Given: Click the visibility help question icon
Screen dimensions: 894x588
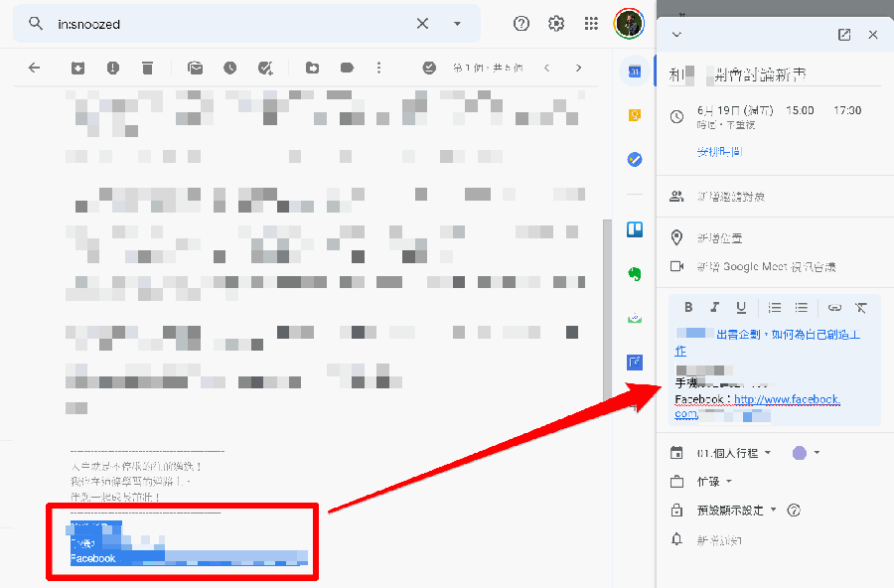Looking at the screenshot, I should click(794, 510).
